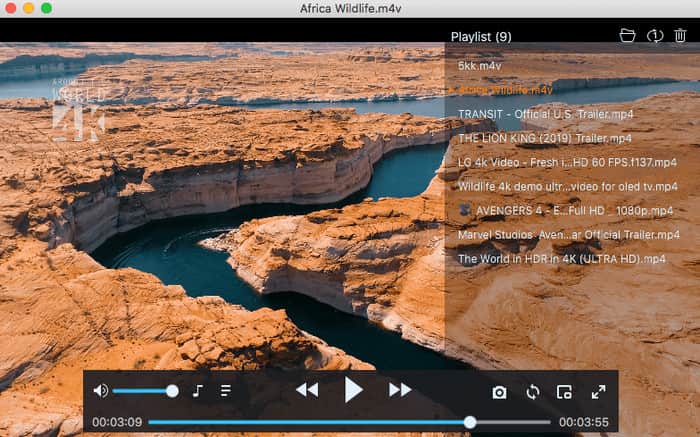Click the Playlist (9) header
This screenshot has width=700, height=437.
[481, 37]
